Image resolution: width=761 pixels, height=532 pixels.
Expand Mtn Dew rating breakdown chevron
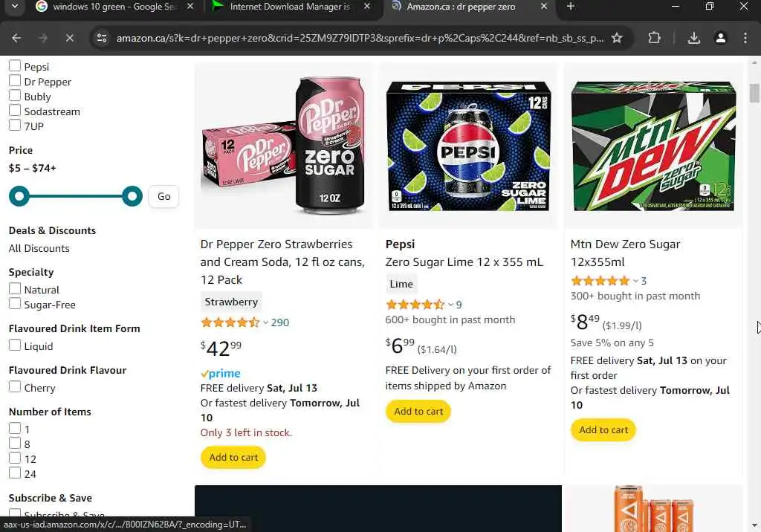coord(635,281)
